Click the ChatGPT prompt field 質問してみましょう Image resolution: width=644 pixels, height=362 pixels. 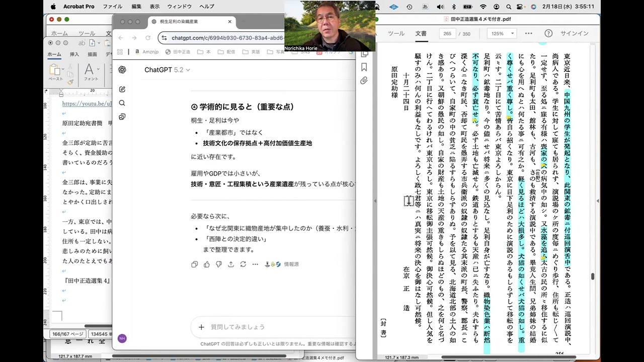[x=237, y=327]
